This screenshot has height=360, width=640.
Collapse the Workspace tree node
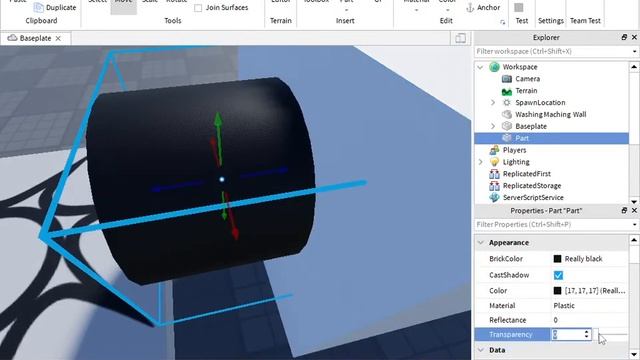pyautogui.click(x=481, y=67)
